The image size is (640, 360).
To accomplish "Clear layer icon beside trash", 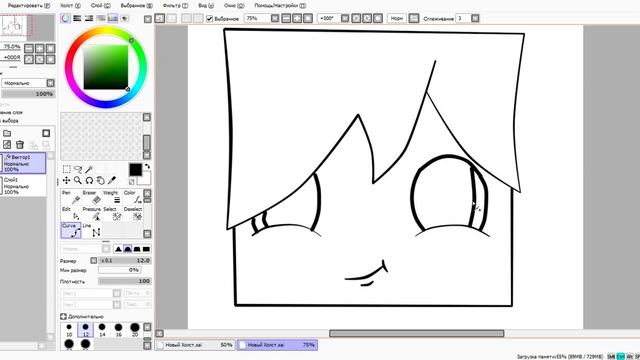I will pos(7,144).
